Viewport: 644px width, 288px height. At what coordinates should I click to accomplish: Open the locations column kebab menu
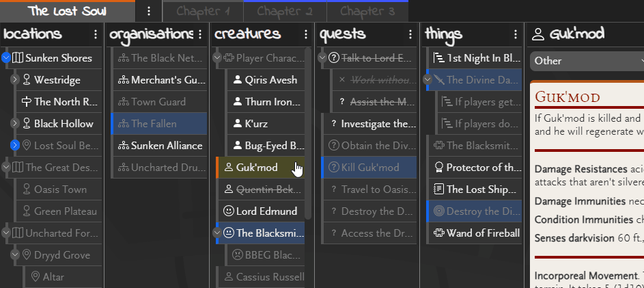[96, 34]
